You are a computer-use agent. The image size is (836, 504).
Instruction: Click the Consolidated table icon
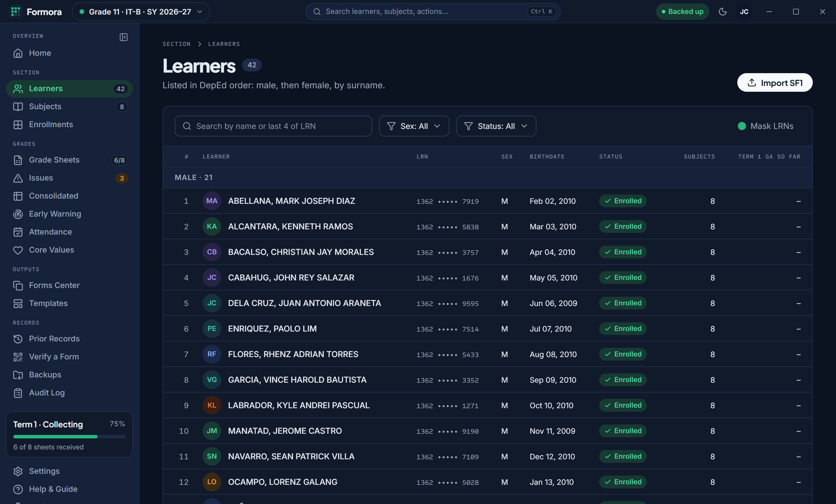point(18,196)
